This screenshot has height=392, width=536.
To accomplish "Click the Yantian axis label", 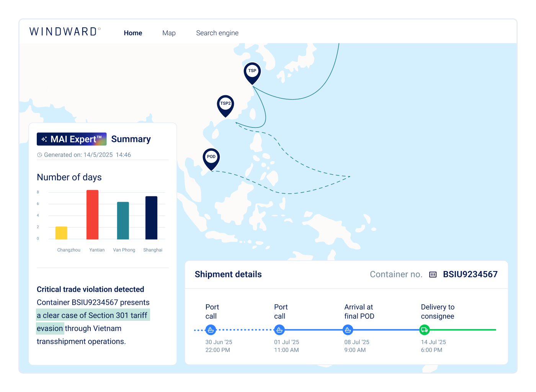I will 97,250.
